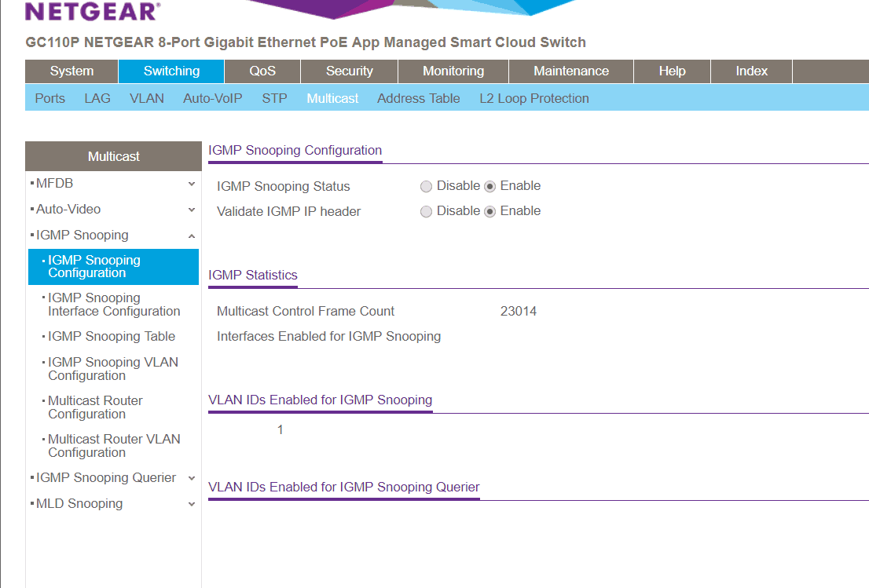Expand the MLD Snooping section chevron
This screenshot has height=588, width=869.
[192, 505]
